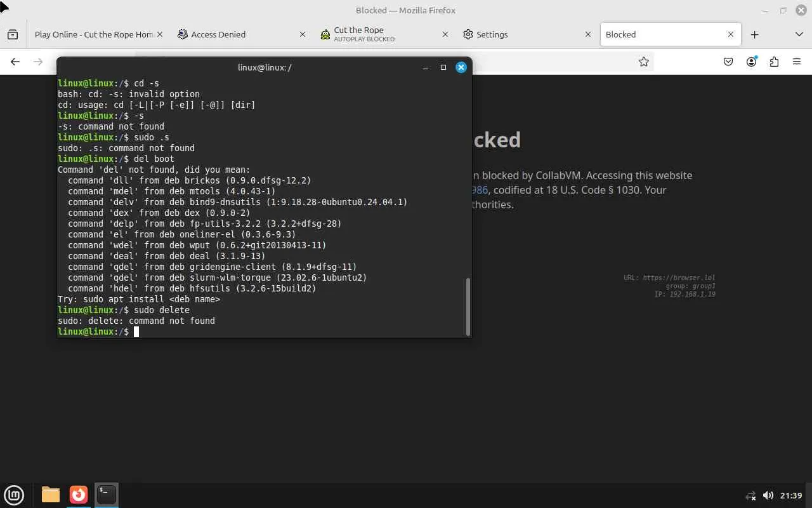Click the 'mdel' from deb mtools line
This screenshot has width=812, height=508.
172,191
